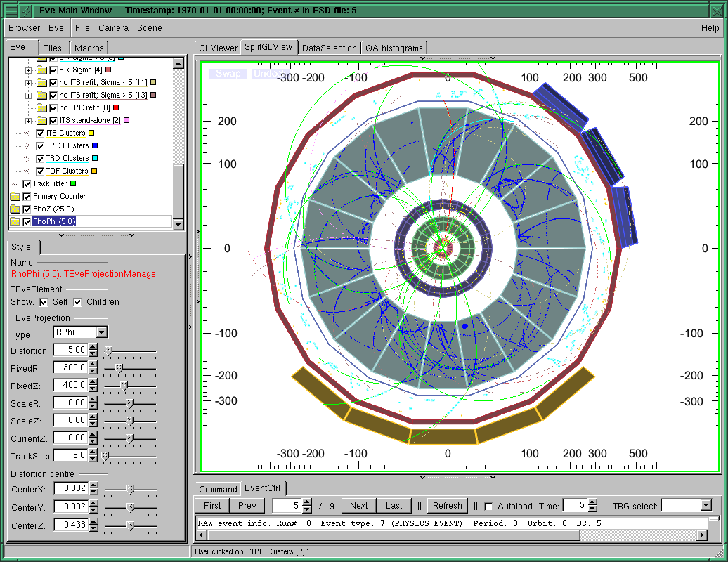Click the Distortion value input field

[x=70, y=350]
